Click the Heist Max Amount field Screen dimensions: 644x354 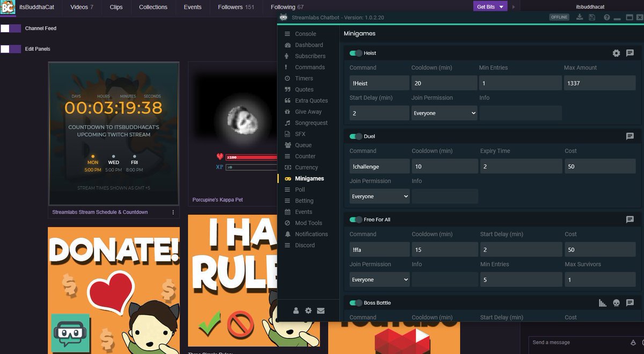point(600,83)
